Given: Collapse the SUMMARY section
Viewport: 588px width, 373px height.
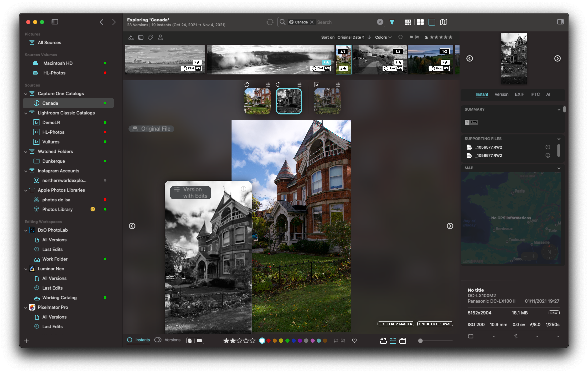Looking at the screenshot, I should click(x=559, y=109).
